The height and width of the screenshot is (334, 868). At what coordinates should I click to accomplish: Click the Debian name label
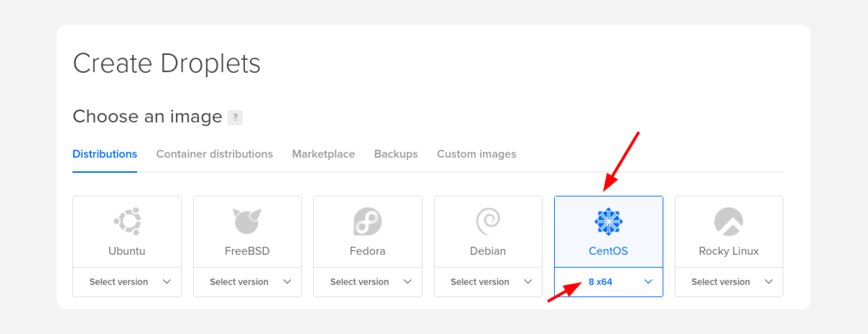coord(488,251)
